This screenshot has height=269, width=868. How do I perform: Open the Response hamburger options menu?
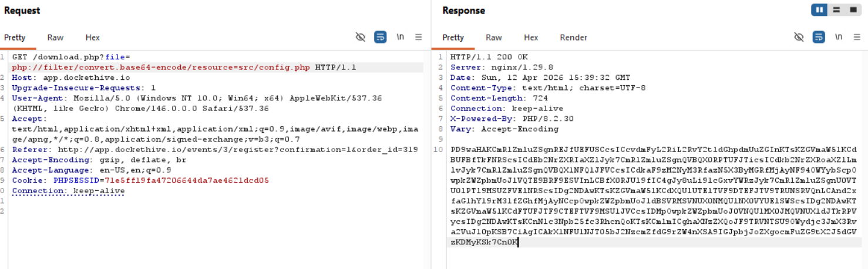[857, 37]
